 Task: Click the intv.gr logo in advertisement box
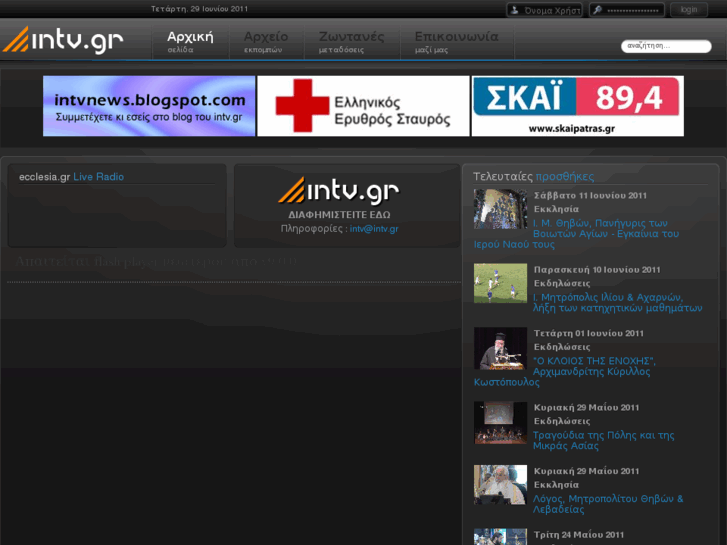(x=339, y=191)
